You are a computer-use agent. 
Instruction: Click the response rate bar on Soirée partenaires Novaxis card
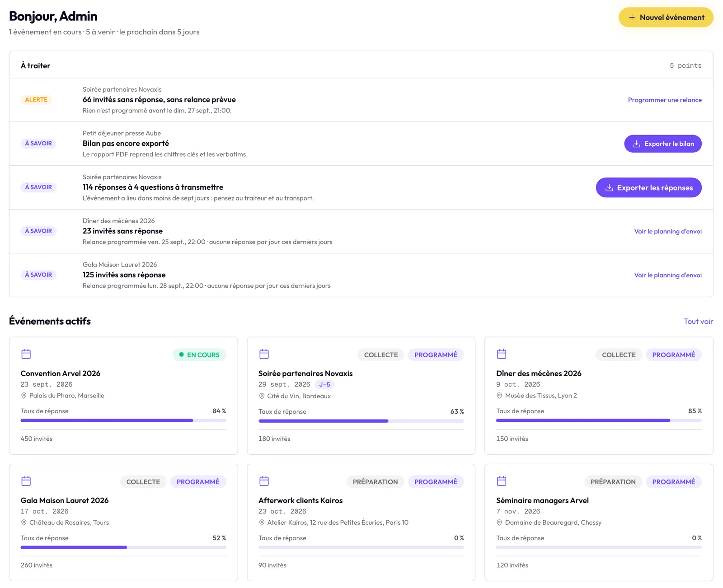coord(361,421)
